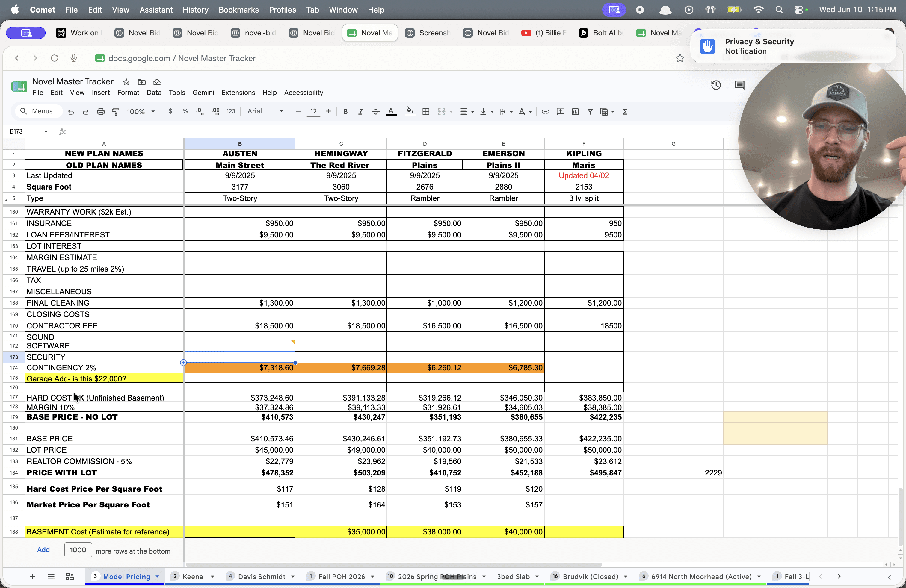Open the Extensions menu

coord(238,93)
